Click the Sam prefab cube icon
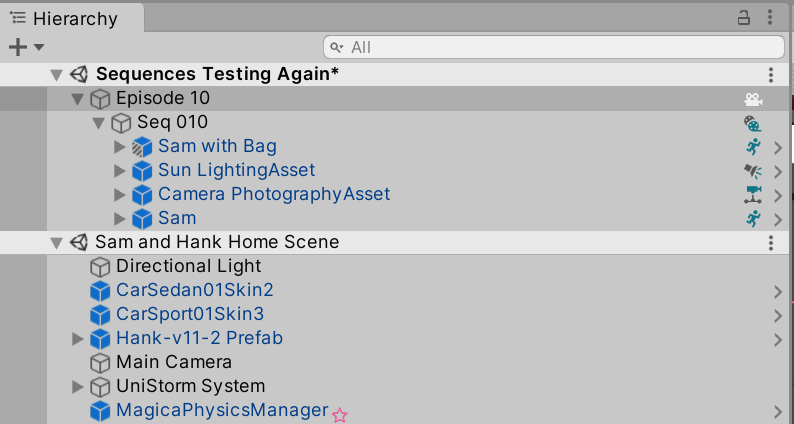The image size is (794, 424). (x=142, y=219)
